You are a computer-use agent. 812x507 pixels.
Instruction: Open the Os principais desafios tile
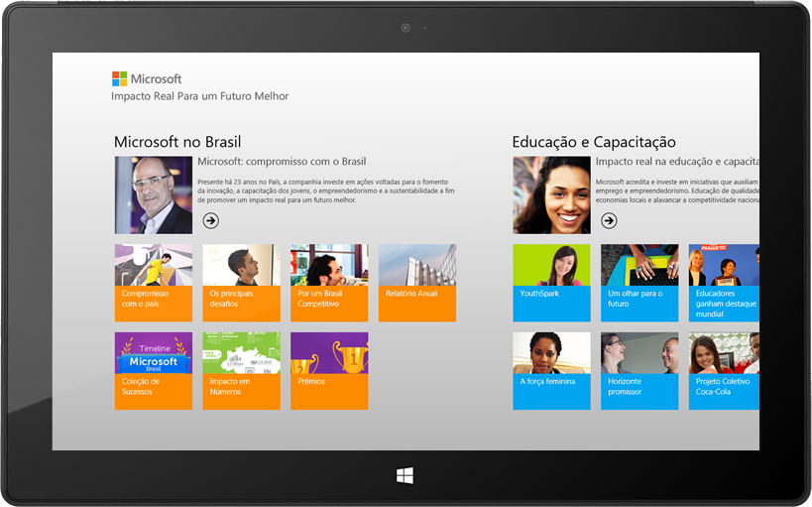click(x=241, y=283)
